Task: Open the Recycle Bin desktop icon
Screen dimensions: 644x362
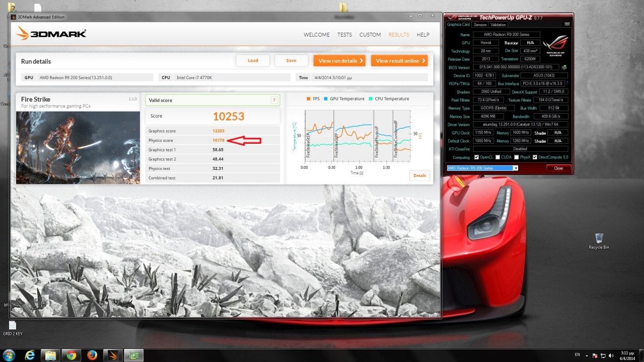Action: coord(599,241)
